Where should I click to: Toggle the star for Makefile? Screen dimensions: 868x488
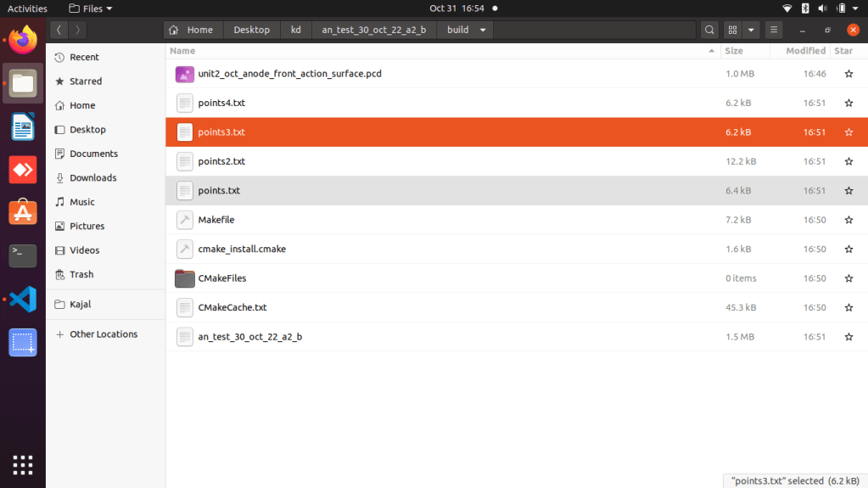[x=848, y=220]
